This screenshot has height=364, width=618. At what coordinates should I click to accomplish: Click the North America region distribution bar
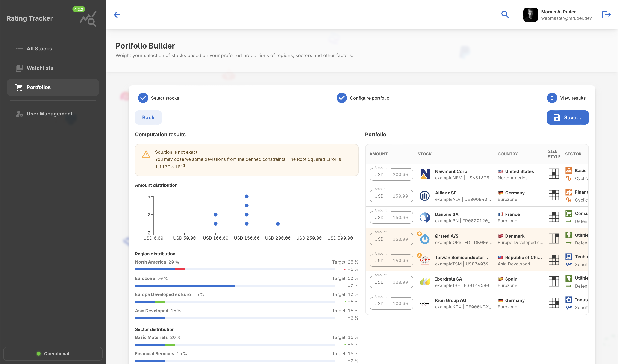click(x=235, y=269)
